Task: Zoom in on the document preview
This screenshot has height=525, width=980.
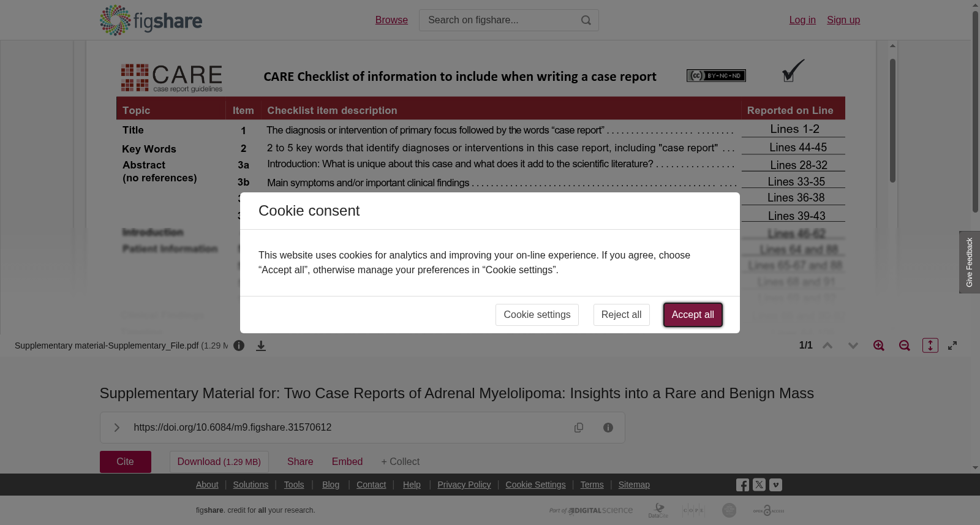Action: point(879,346)
